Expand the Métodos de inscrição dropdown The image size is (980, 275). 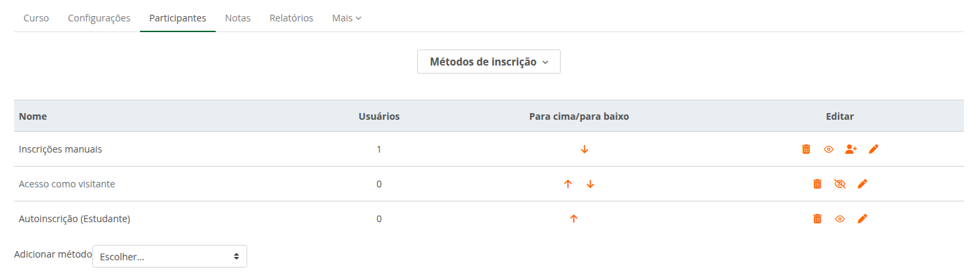(x=488, y=62)
